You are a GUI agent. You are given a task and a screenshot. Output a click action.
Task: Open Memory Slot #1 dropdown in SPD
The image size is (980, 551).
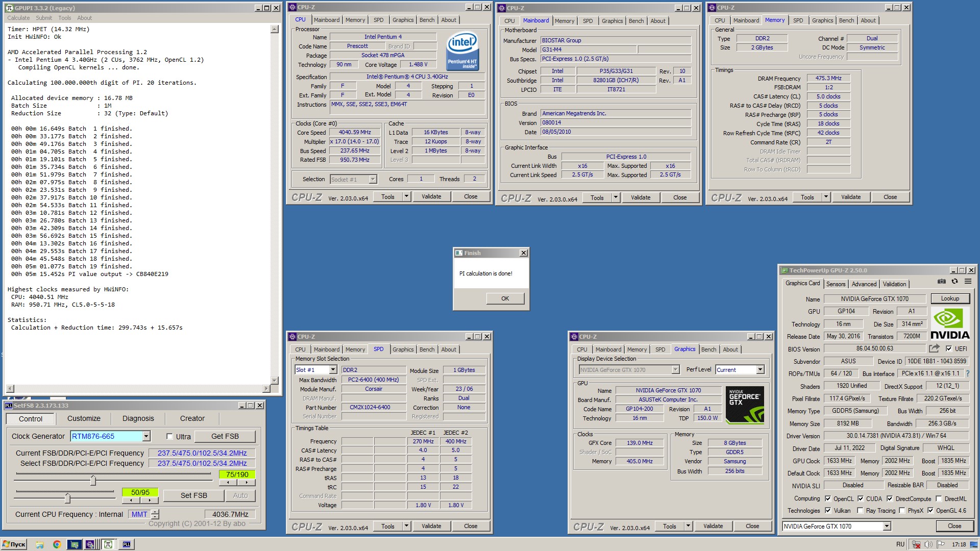[333, 370]
